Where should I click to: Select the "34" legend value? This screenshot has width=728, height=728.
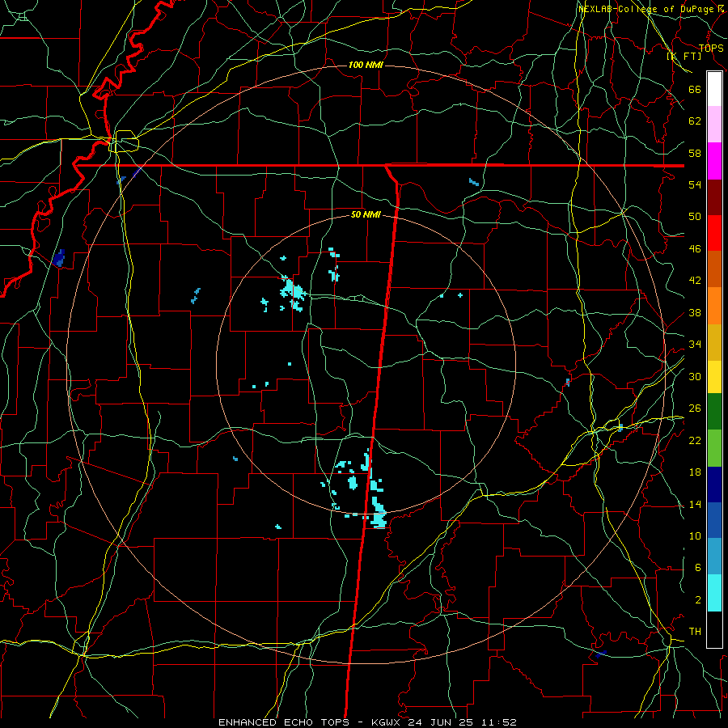(695, 345)
